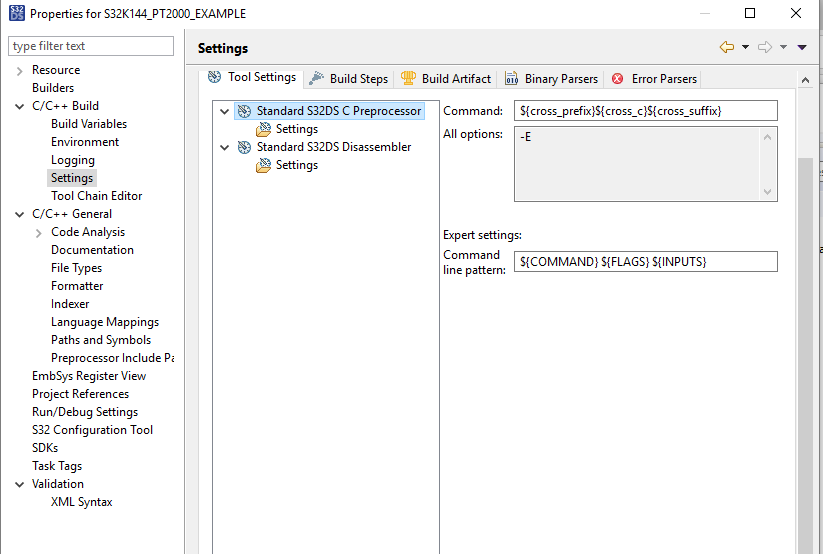The height and width of the screenshot is (554, 823).
Task: Click the greyed forward arrow icon
Action: [x=765, y=47]
